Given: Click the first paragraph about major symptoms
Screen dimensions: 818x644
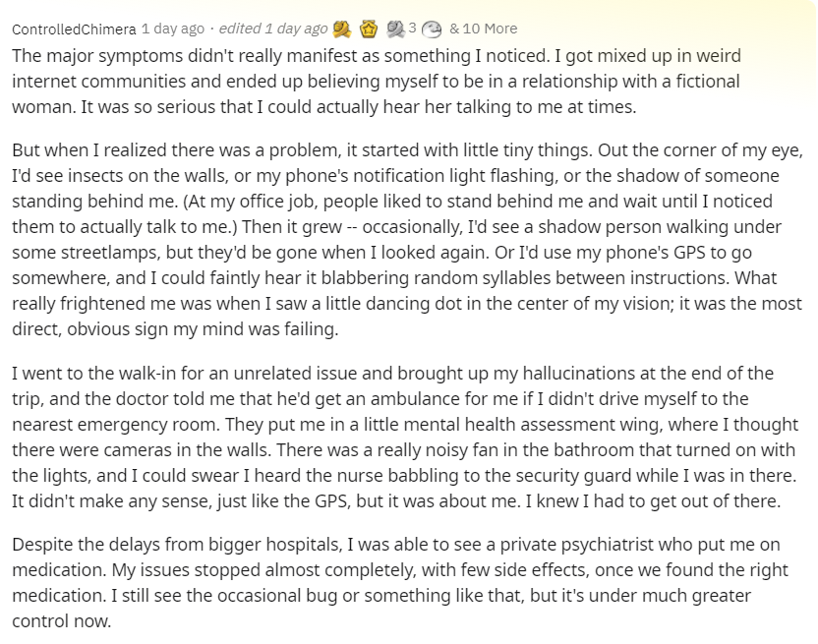Looking at the screenshot, I should coord(377,81).
